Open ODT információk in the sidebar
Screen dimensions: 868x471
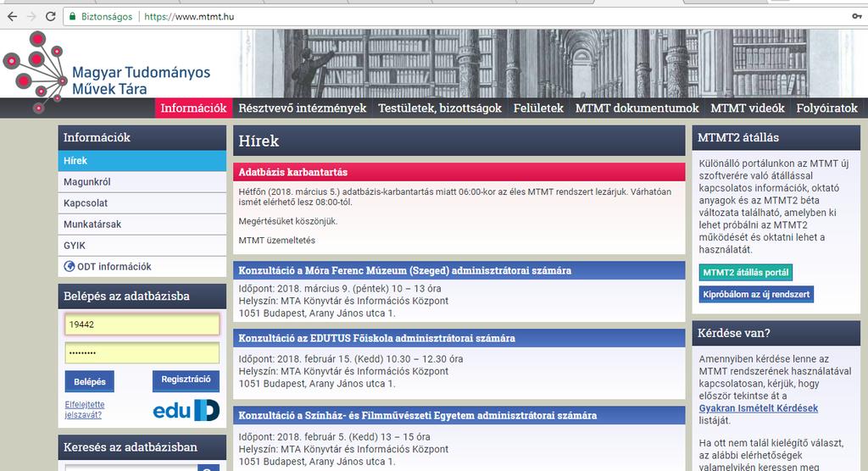[142, 266]
